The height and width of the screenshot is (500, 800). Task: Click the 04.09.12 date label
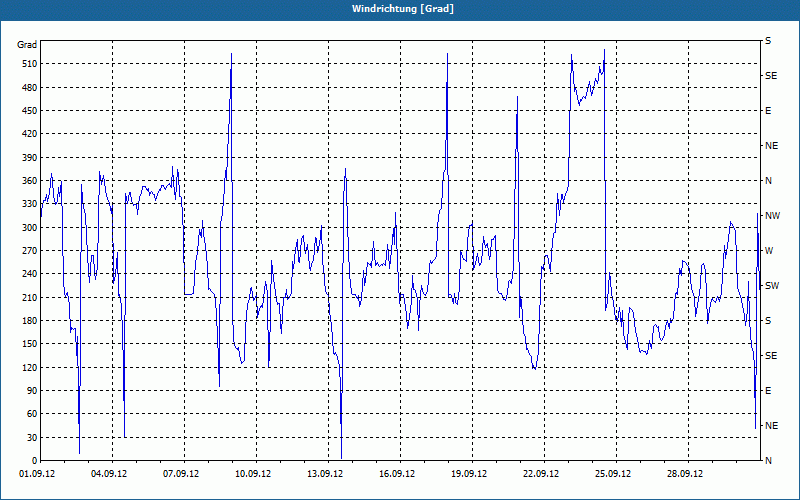pyautogui.click(x=109, y=474)
